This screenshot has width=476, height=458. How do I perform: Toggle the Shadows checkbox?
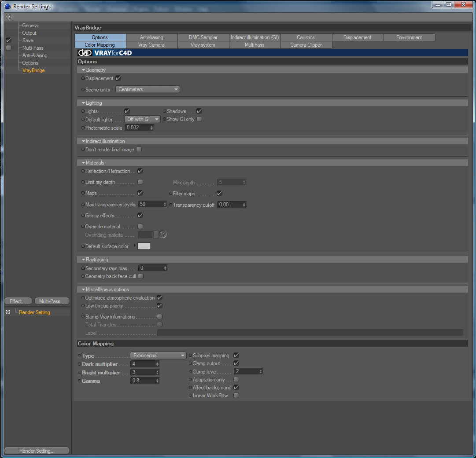click(x=199, y=111)
